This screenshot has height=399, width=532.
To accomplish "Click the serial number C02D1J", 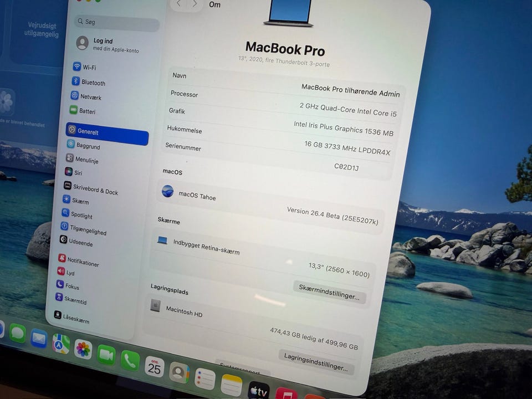I will [346, 167].
